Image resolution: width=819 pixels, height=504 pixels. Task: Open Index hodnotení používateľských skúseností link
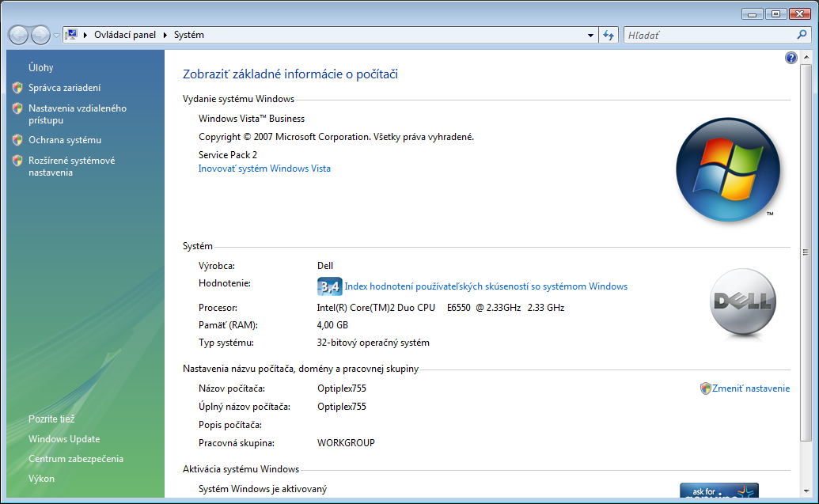[x=486, y=286]
